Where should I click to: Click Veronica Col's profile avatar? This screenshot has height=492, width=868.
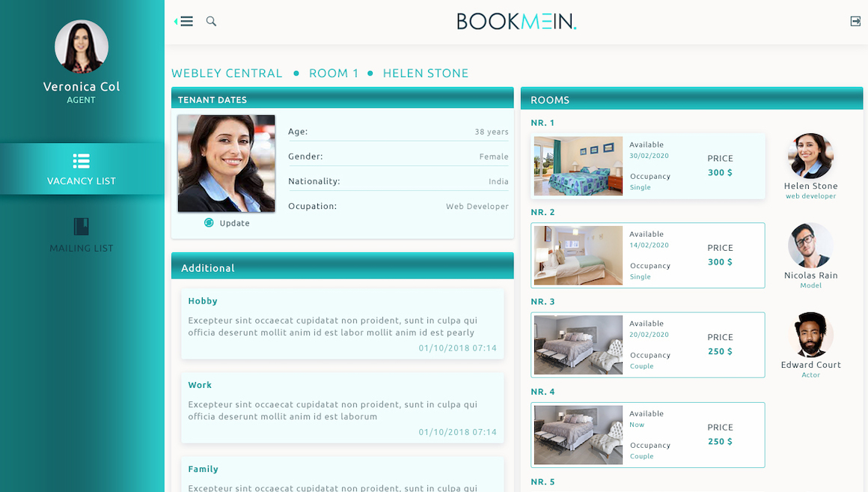click(x=82, y=46)
